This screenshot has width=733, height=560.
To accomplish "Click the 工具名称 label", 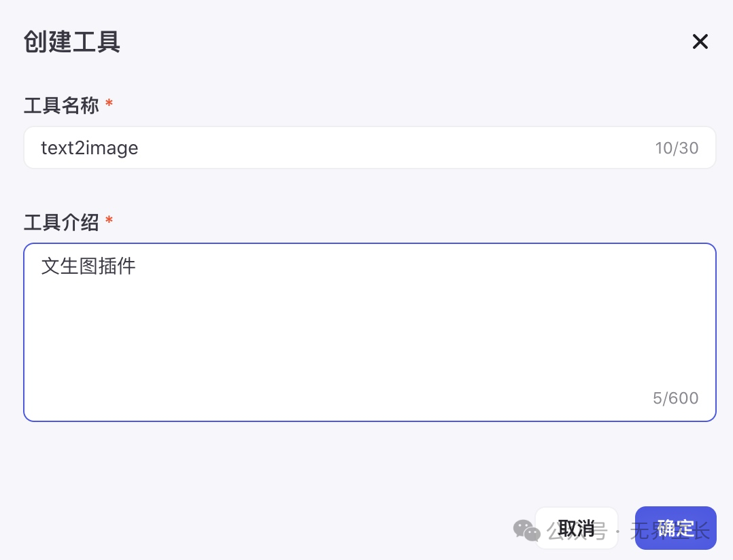I will pos(61,106).
